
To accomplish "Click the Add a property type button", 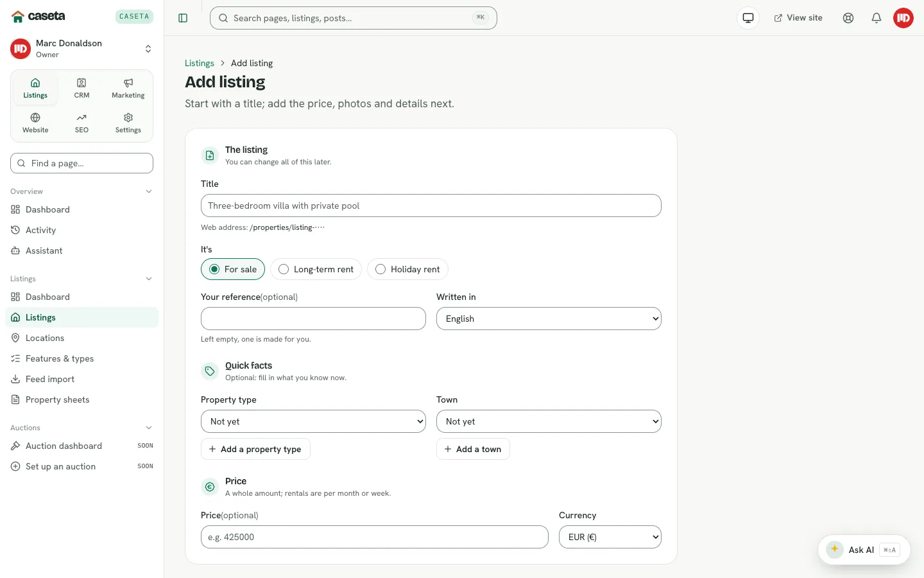I will (x=255, y=449).
